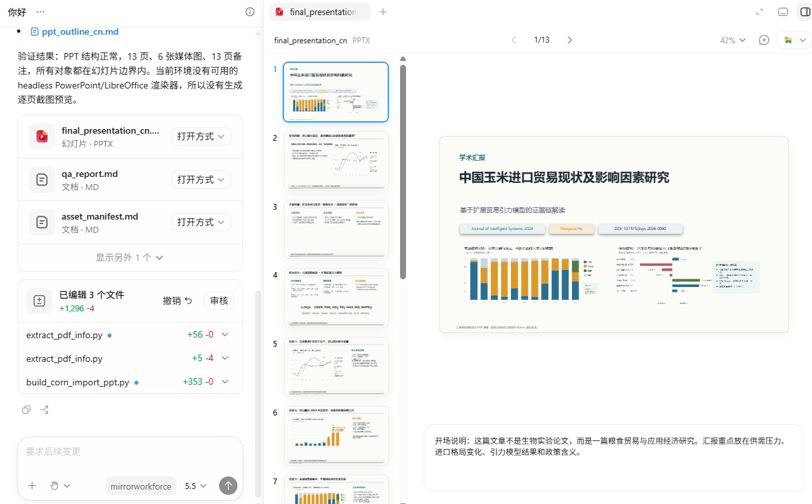This screenshot has width=812, height=504.
Task: Click the plus attach icon in input
Action: [32, 486]
